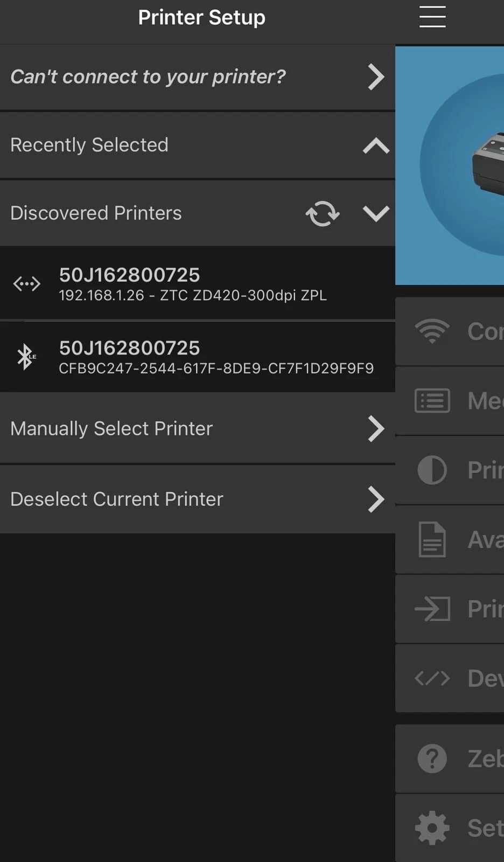Open the hamburger menu icon

point(432,17)
